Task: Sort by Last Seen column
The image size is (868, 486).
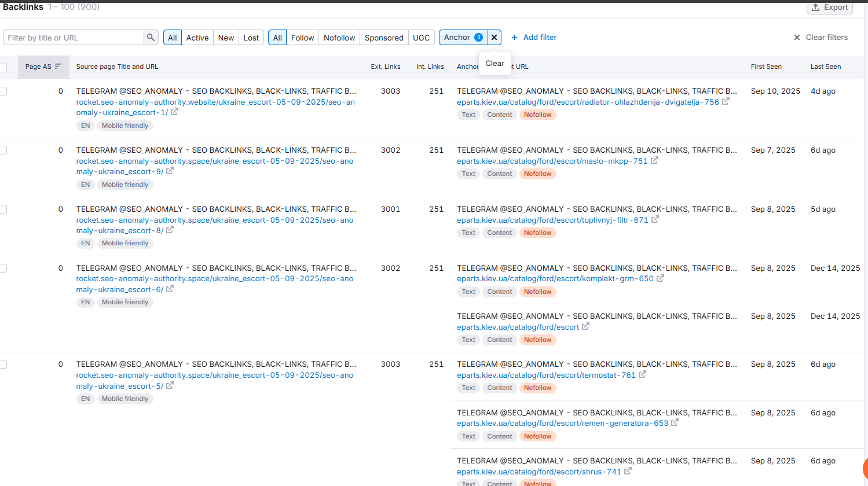Action: 826,67
